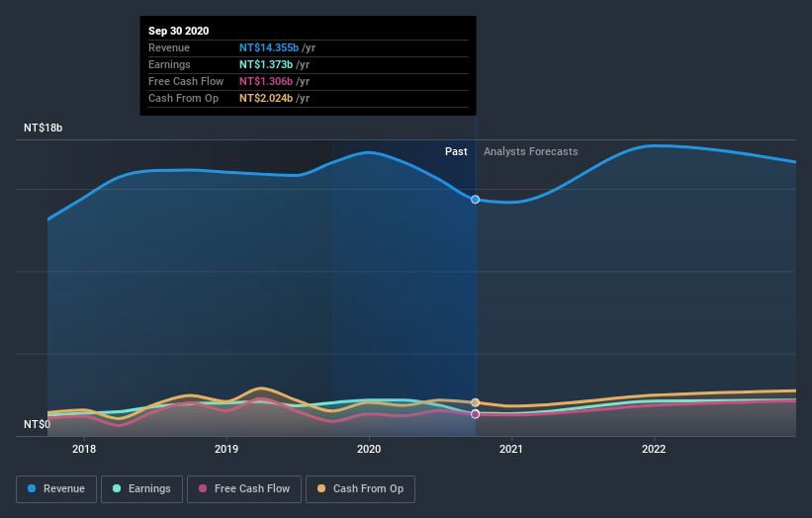Click the Sep 30 2020 tooltip date
The image size is (812, 518).
click(x=179, y=31)
